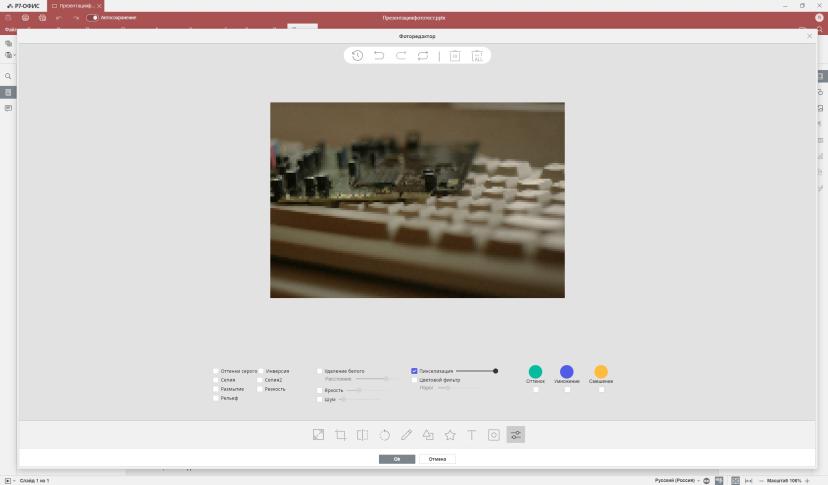Redo photo edit in editor toolbar
Screen dimensions: 828x485
pyautogui.click(x=401, y=55)
